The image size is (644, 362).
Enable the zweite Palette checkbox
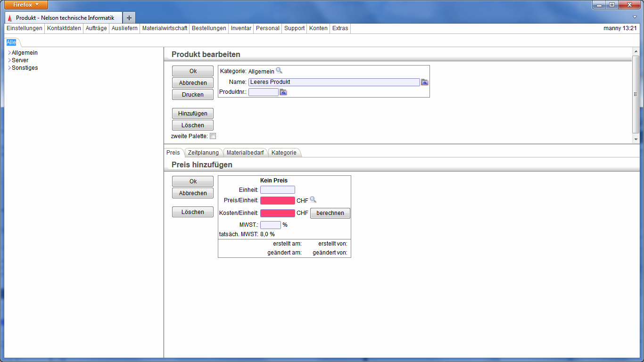tap(213, 136)
